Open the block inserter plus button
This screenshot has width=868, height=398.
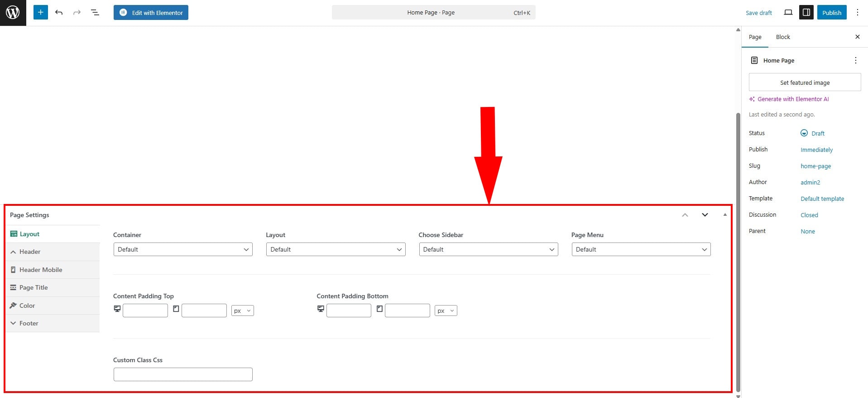40,13
